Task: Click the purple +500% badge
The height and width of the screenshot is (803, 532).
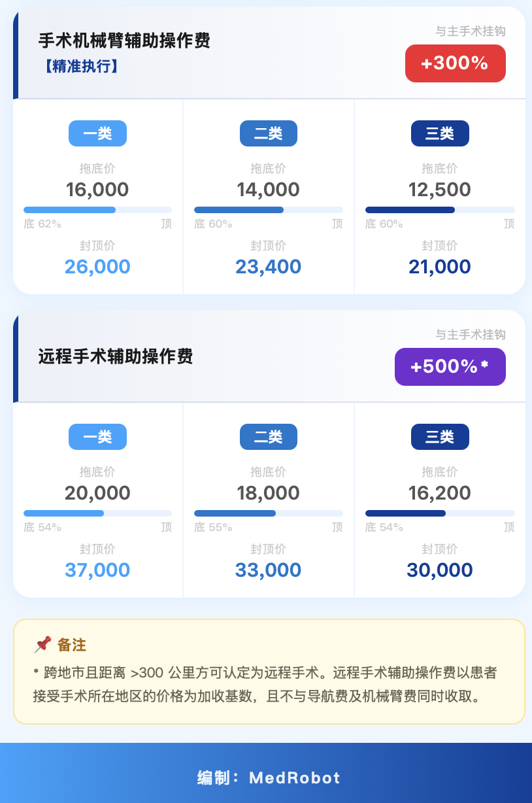Action: (450, 367)
